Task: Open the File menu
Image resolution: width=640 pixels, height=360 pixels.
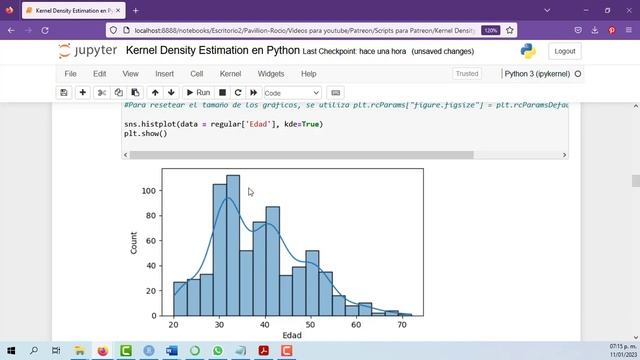Action: coord(70,74)
